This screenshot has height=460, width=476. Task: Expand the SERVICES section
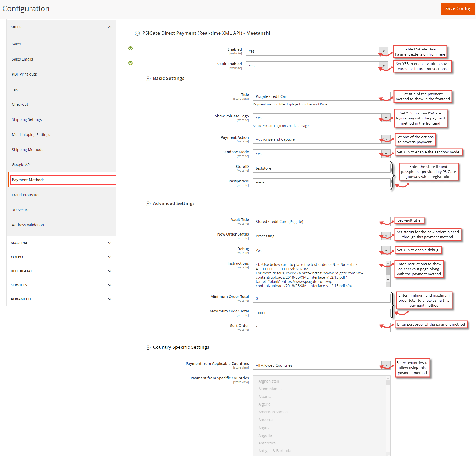(61, 285)
